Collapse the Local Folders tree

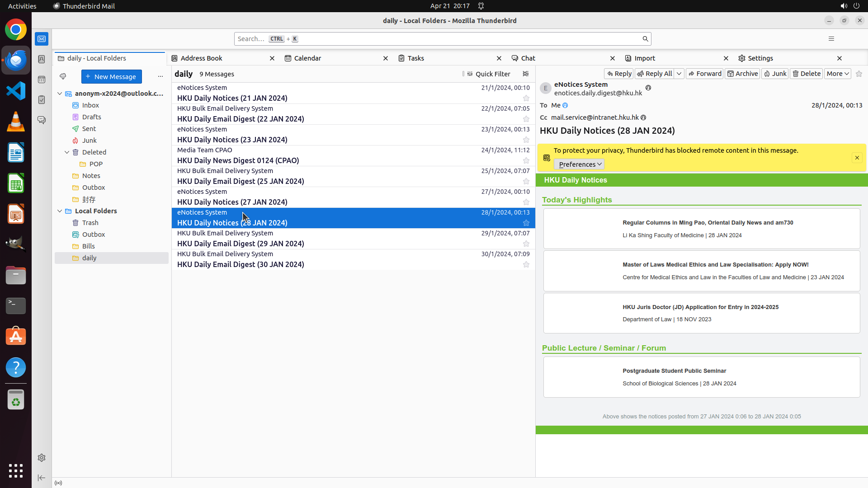[60, 211]
